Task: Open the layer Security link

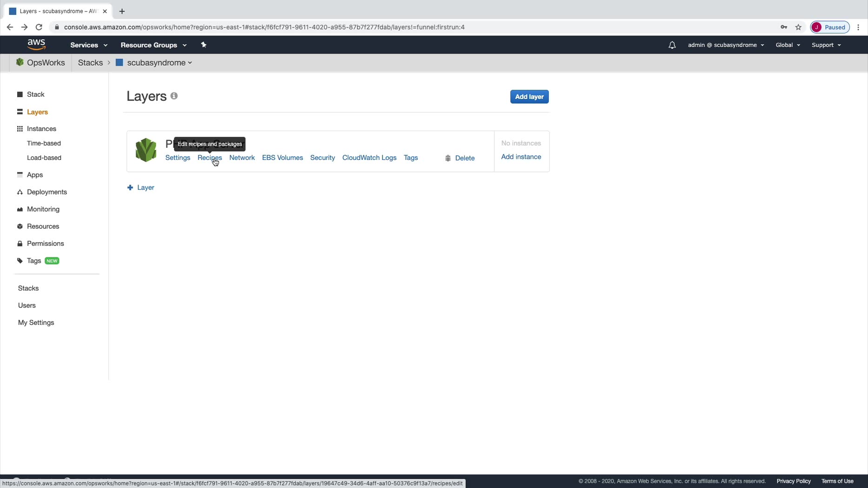Action: pos(322,158)
